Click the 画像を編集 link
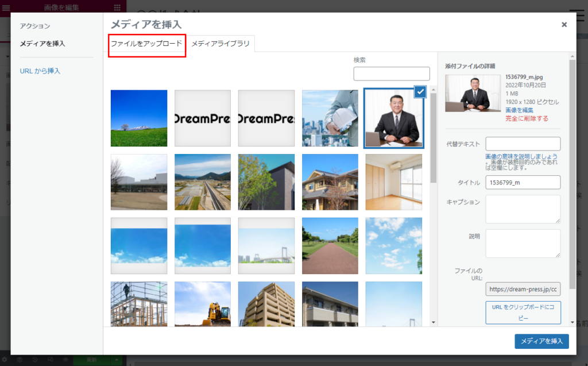 (x=519, y=110)
